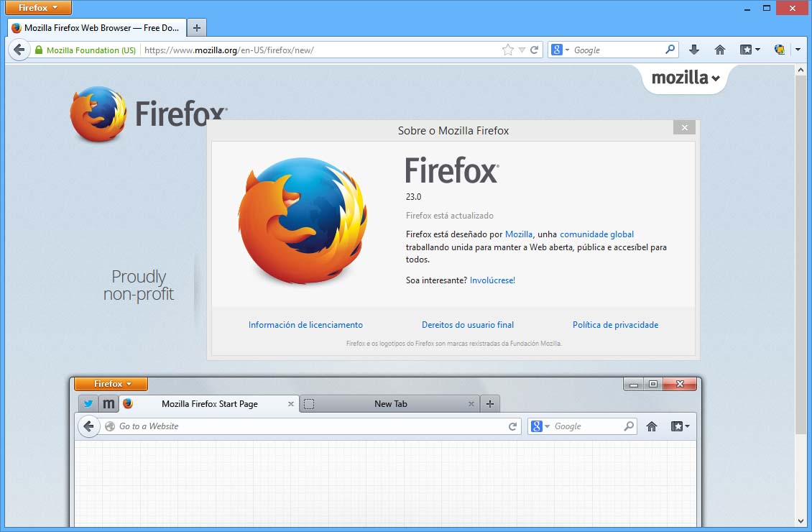
Task: Click the minimize button in mockup window
Action: pyautogui.click(x=633, y=385)
